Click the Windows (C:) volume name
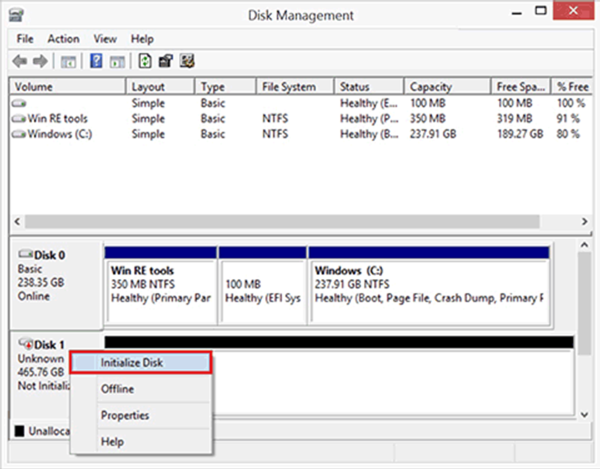Viewport: 600px width, 469px height. click(60, 134)
